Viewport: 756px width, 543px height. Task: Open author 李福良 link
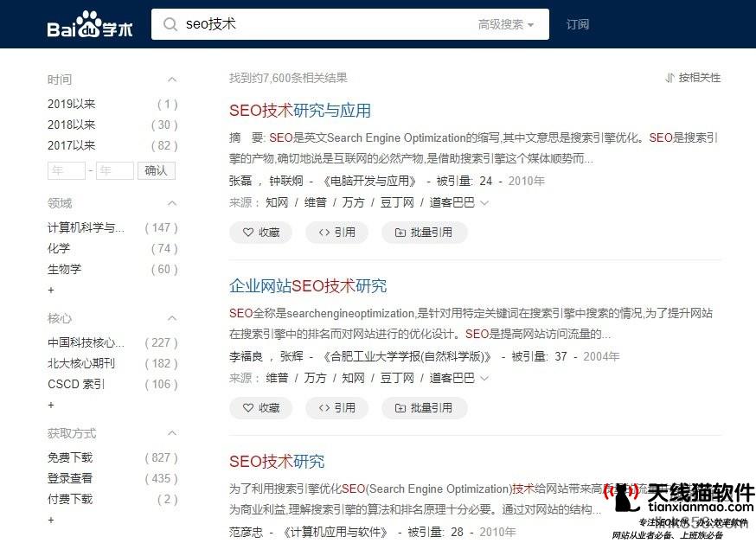click(246, 356)
